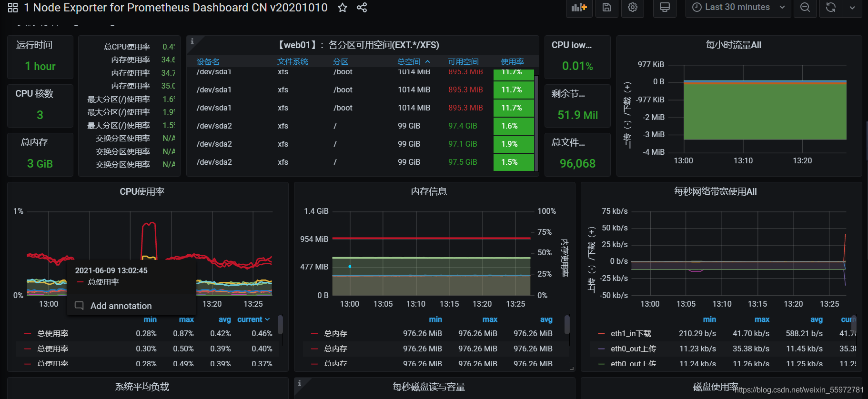Sort CPU legend by avg column
Image resolution: width=868 pixels, height=399 pixels.
[x=225, y=319]
